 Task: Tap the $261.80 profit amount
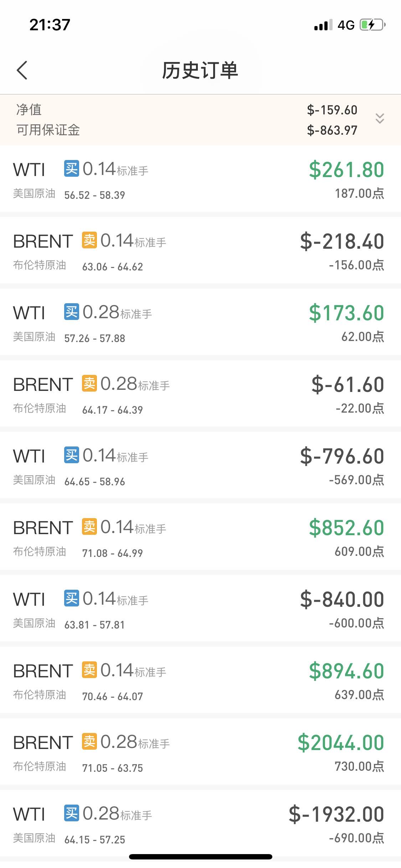coord(346,170)
